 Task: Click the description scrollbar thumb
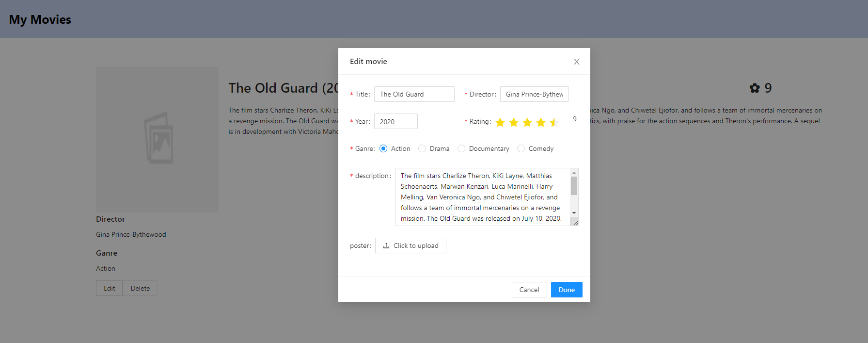point(574,186)
